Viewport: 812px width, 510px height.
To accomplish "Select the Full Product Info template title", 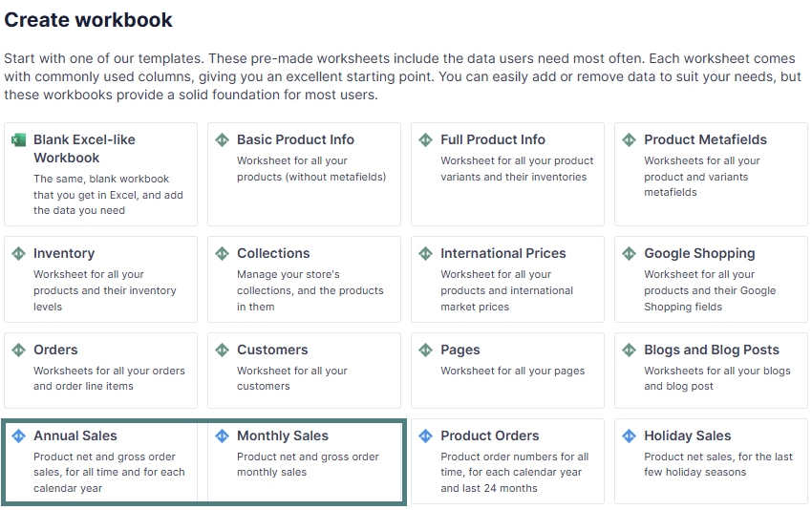I will [493, 139].
